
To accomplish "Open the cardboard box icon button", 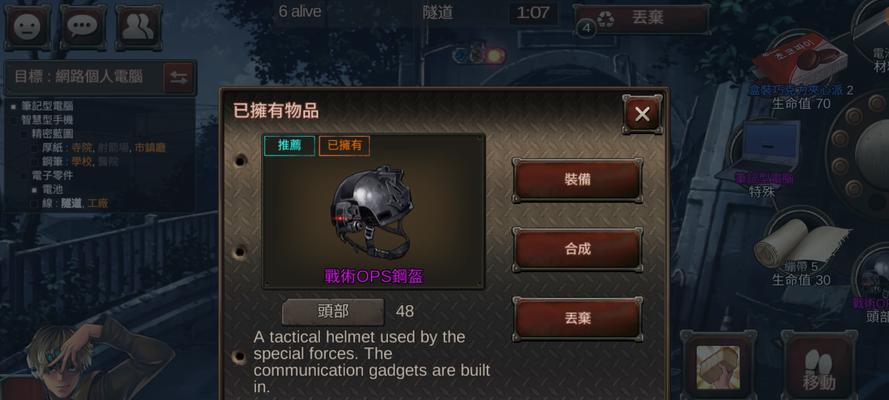I will click(718, 364).
